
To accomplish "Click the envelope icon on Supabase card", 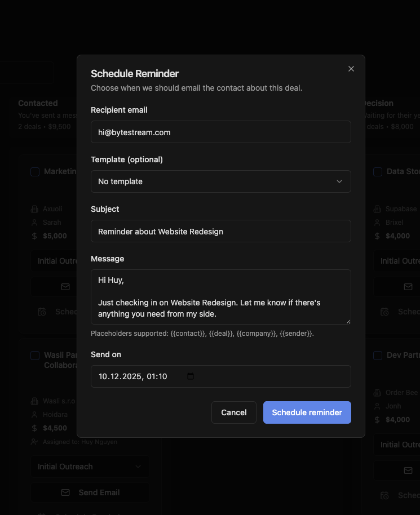I will [x=408, y=287].
